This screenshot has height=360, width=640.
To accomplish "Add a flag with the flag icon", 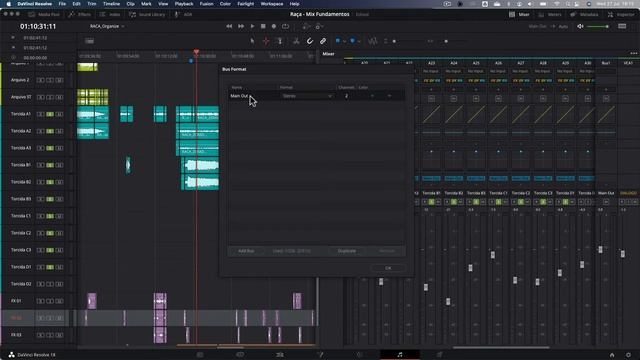I will point(338,41).
